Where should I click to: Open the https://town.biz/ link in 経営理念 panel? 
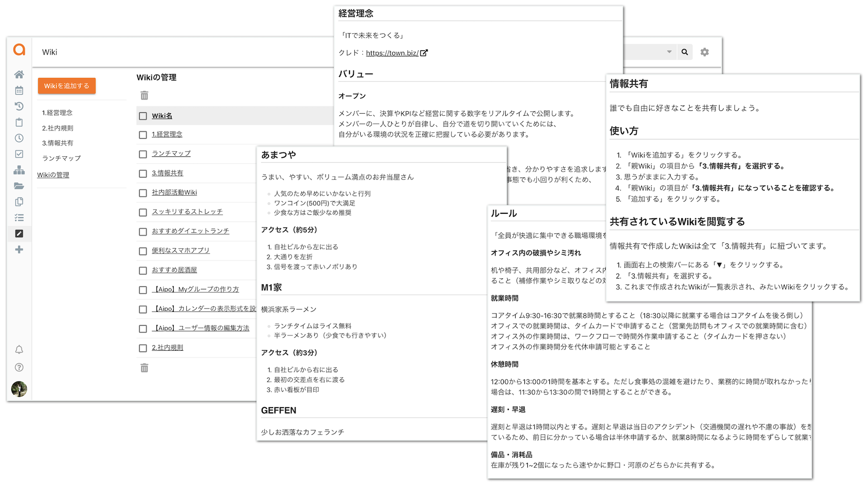(392, 53)
